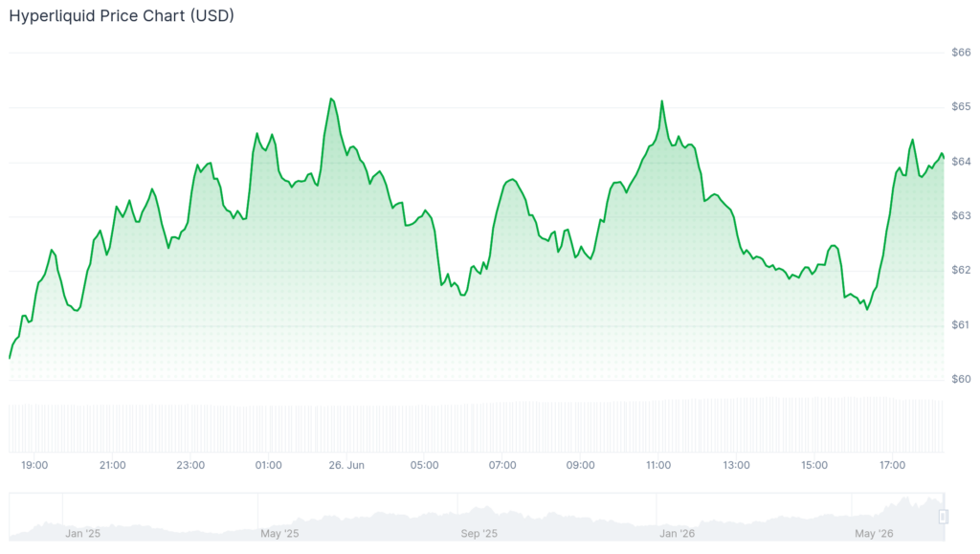Click the 21:00 time axis label
Viewport: 980px width, 554px height.
pyautogui.click(x=113, y=465)
